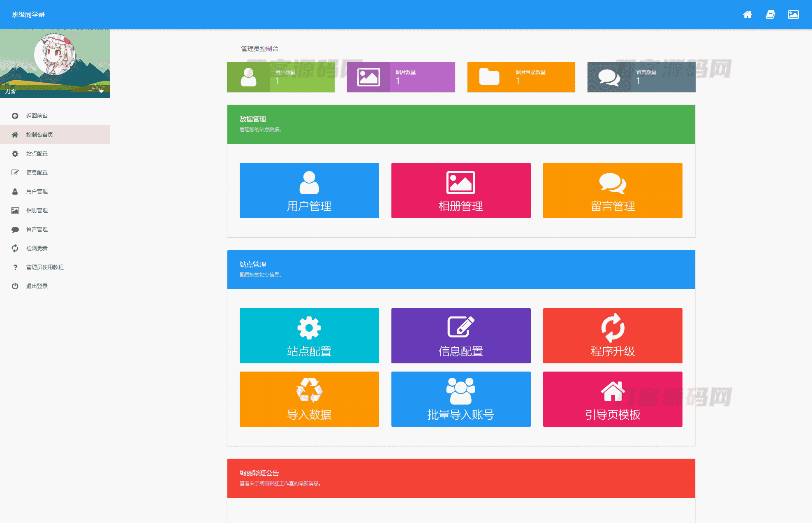Image resolution: width=812 pixels, height=523 pixels.
Task: Open the 导入数据 recycle tile
Action: click(309, 399)
